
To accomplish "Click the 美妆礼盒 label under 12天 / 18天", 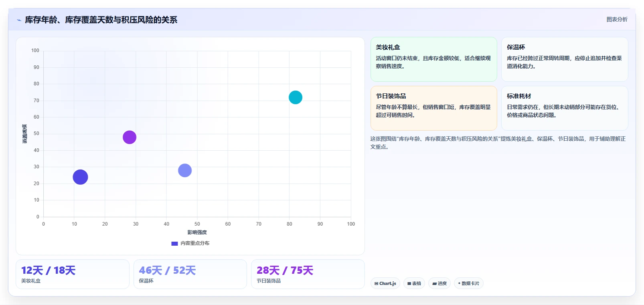I will click(x=31, y=281).
